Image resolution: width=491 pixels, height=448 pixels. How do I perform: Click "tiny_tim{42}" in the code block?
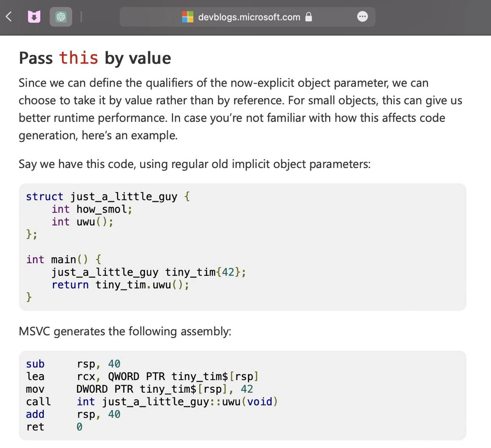click(x=205, y=272)
